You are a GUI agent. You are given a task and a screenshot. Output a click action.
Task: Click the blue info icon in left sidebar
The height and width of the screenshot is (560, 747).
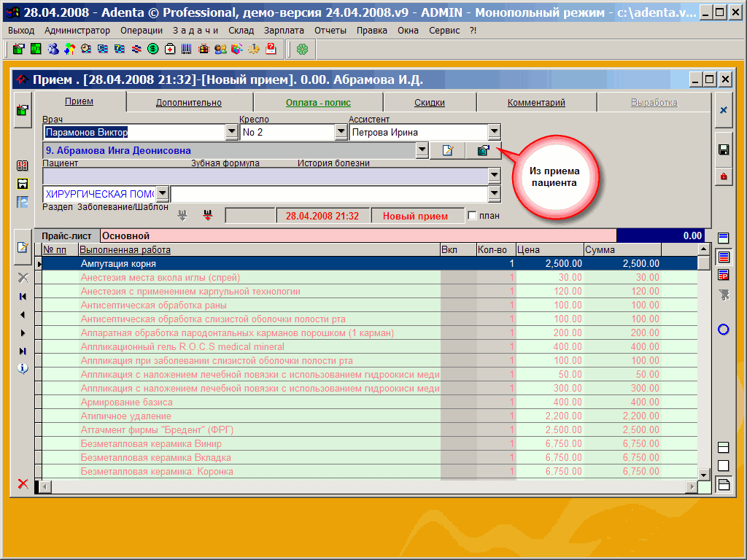[x=23, y=368]
